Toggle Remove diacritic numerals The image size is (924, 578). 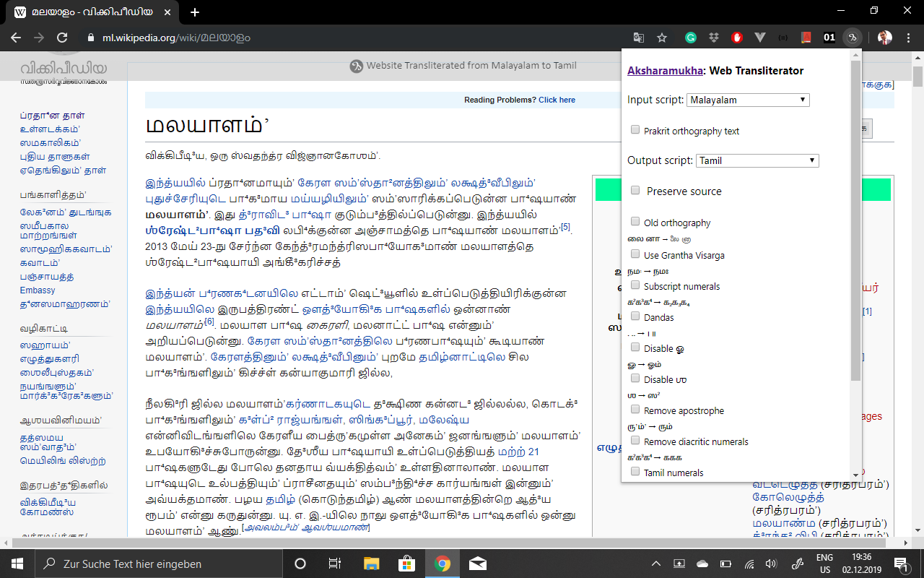[635, 441]
